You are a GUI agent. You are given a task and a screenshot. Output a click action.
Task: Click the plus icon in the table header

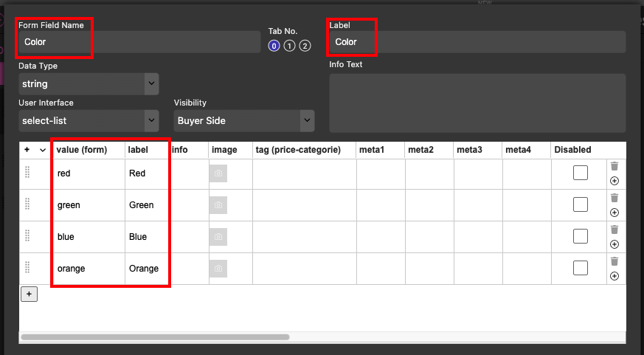click(27, 150)
